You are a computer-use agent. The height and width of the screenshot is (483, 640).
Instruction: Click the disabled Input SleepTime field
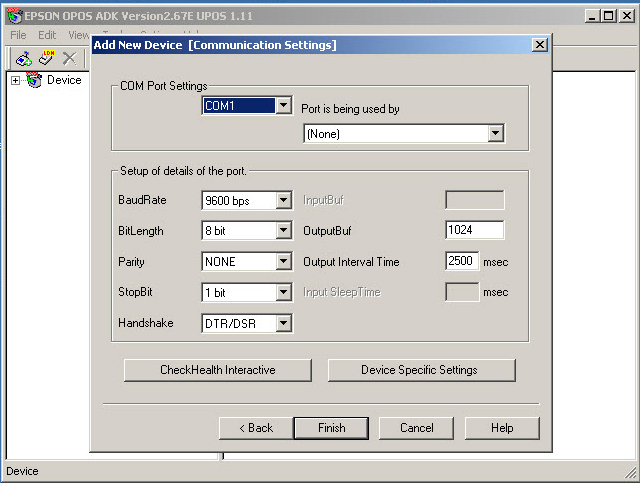coord(462,292)
